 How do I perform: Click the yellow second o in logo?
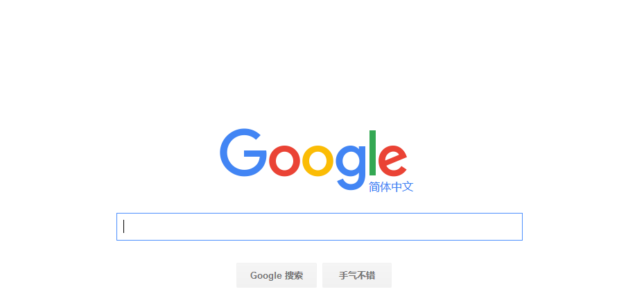(x=317, y=161)
